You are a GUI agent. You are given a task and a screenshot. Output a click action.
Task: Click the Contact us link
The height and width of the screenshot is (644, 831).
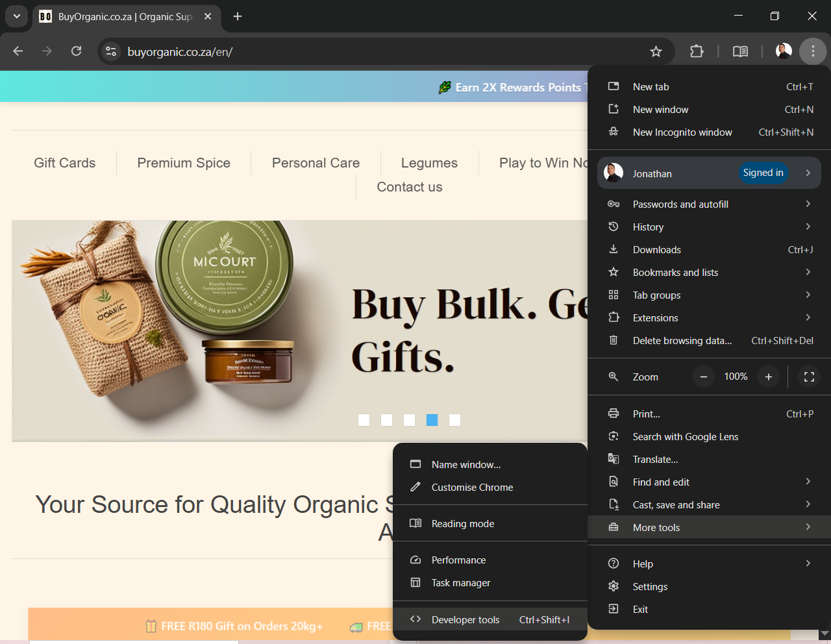[409, 187]
